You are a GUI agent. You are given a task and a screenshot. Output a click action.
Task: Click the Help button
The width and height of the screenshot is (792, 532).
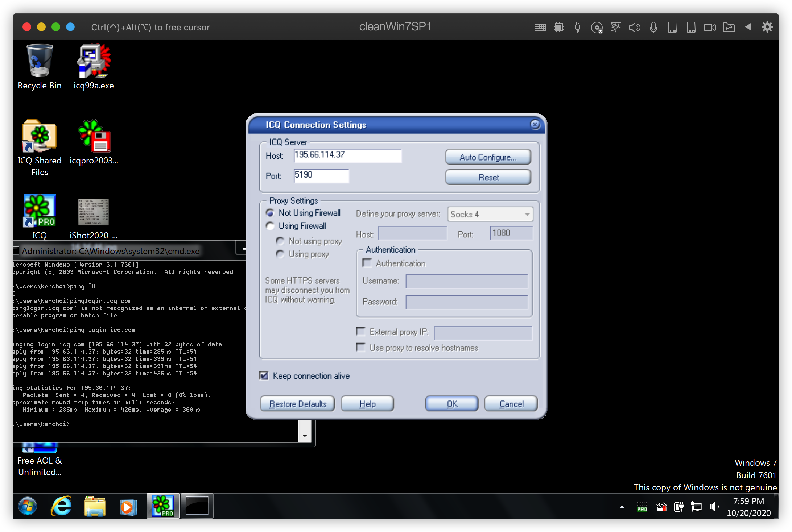[x=367, y=404]
